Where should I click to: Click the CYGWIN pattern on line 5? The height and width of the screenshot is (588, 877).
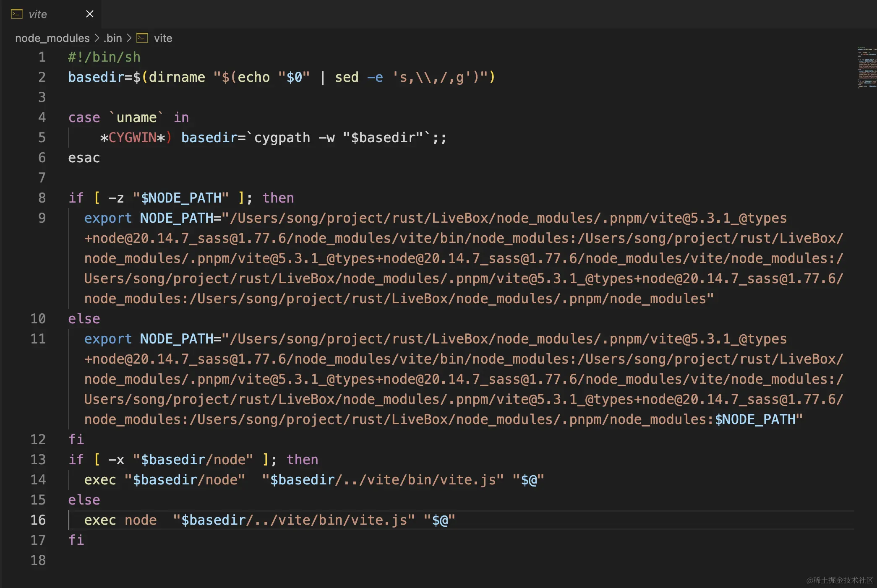(133, 138)
